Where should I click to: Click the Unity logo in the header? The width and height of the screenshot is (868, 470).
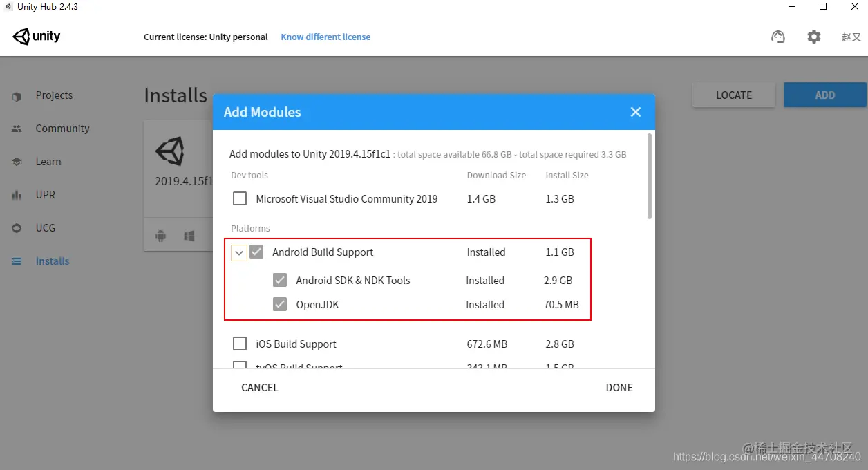37,37
